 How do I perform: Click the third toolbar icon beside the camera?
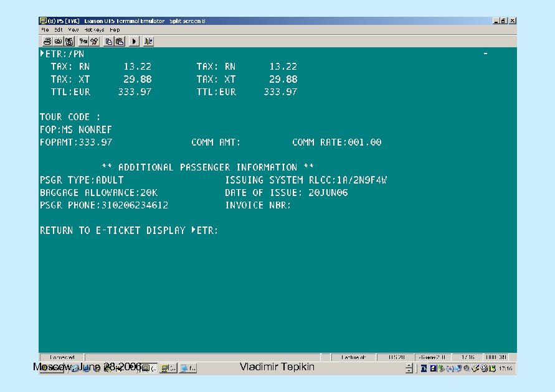coord(69,41)
